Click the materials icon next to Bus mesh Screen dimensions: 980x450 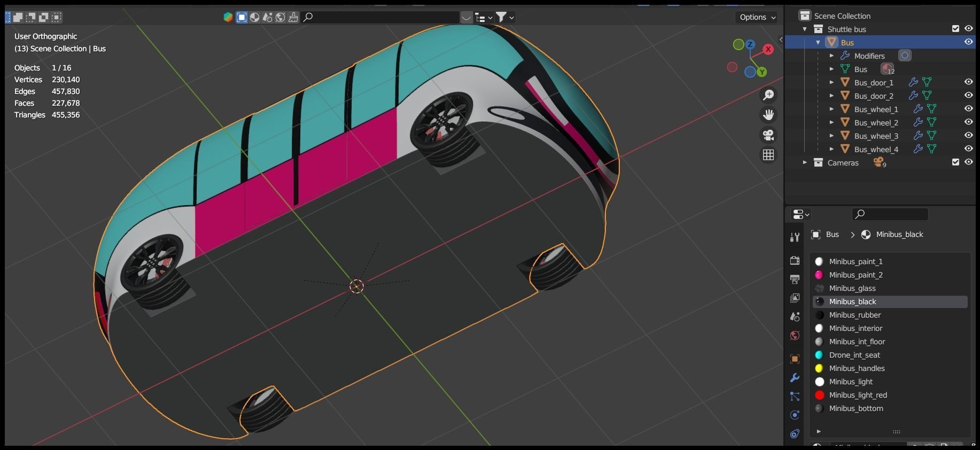(x=887, y=69)
